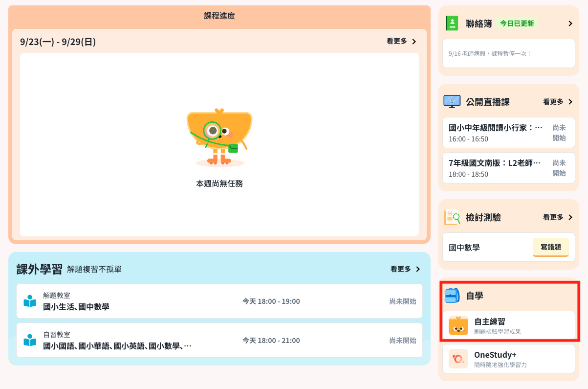
Task: Click the 今日已更新 badge
Action: (x=517, y=23)
